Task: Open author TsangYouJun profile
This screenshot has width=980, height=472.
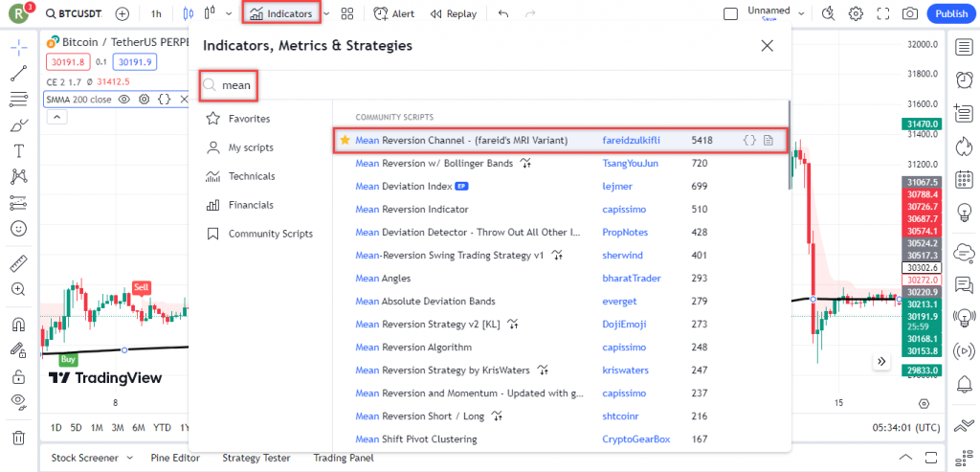Action: coord(630,163)
